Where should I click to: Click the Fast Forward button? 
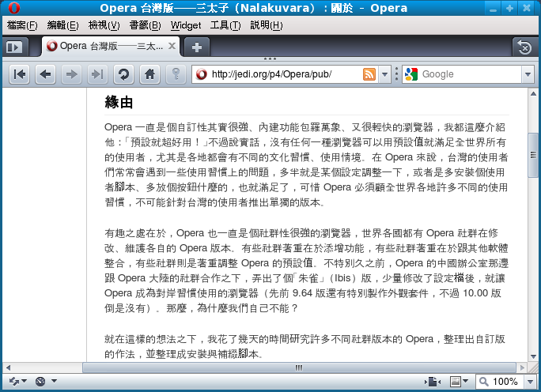coord(97,74)
